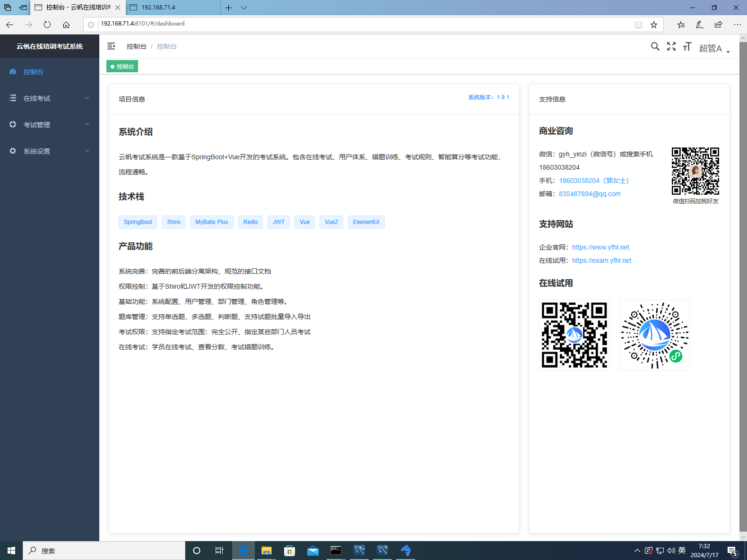Expand the 考试管理 sidebar menu
The width and height of the screenshot is (747, 560).
click(49, 125)
